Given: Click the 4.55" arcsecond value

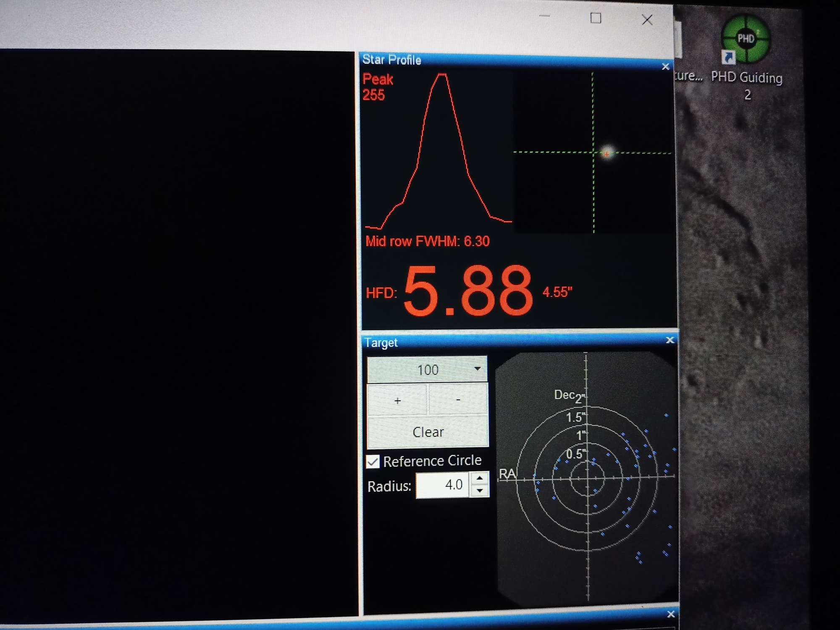Looking at the screenshot, I should tap(557, 292).
